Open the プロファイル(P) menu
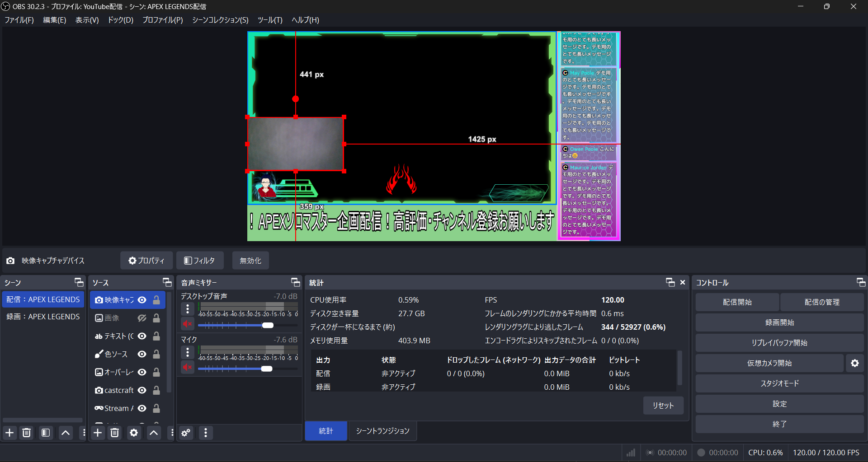This screenshot has width=868, height=462. tap(162, 20)
